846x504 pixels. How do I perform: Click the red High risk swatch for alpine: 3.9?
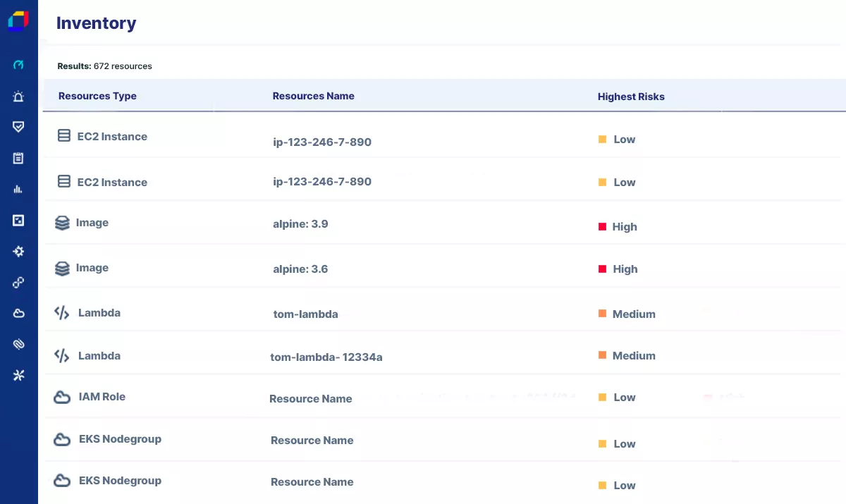(x=603, y=226)
